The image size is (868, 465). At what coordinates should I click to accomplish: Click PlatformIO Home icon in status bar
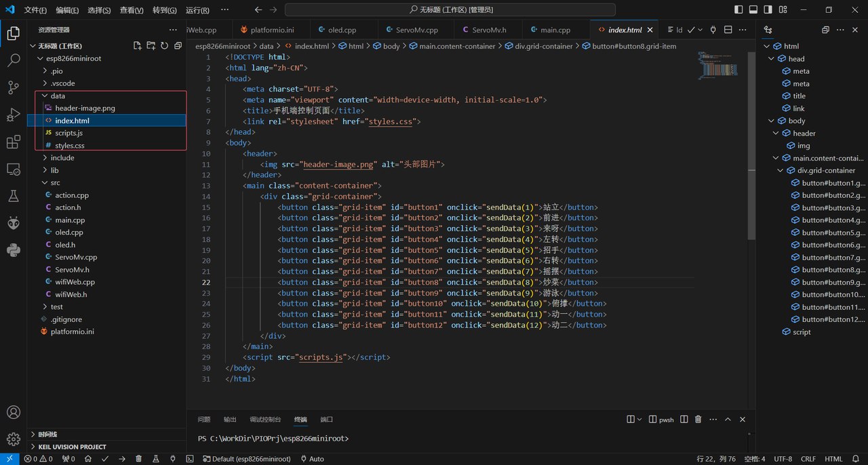88,459
